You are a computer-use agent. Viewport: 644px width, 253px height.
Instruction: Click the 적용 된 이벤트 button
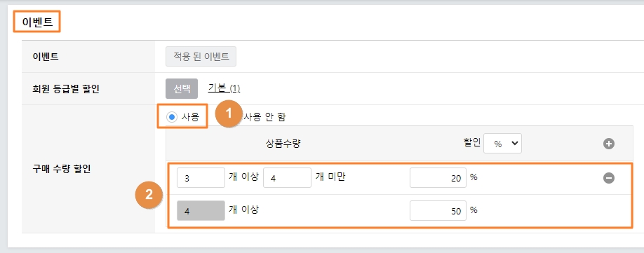[x=201, y=57]
